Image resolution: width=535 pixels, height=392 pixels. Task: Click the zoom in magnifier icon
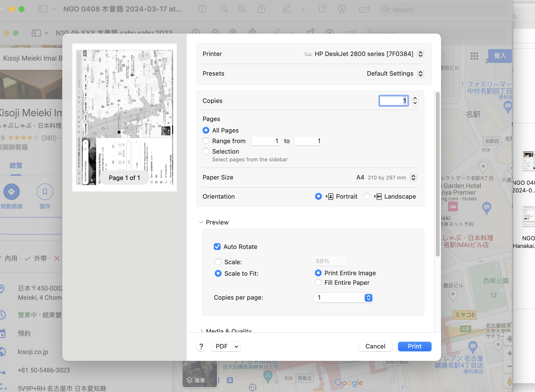tap(242, 9)
